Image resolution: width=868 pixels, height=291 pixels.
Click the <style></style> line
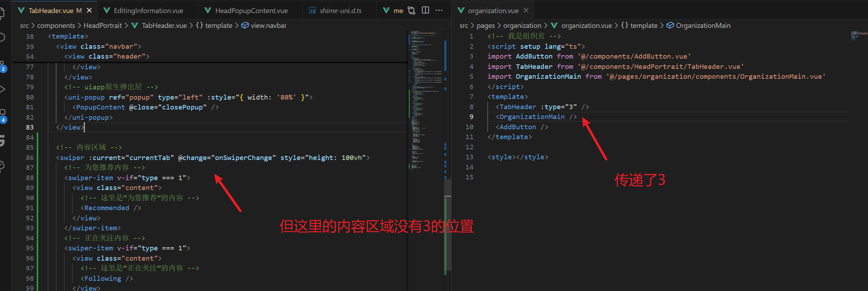click(x=518, y=157)
